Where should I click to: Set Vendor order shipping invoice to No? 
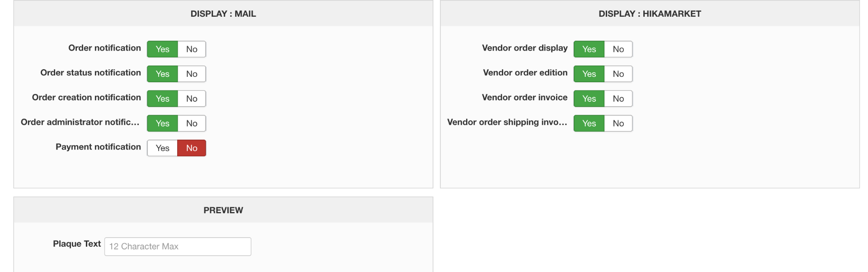coord(618,123)
